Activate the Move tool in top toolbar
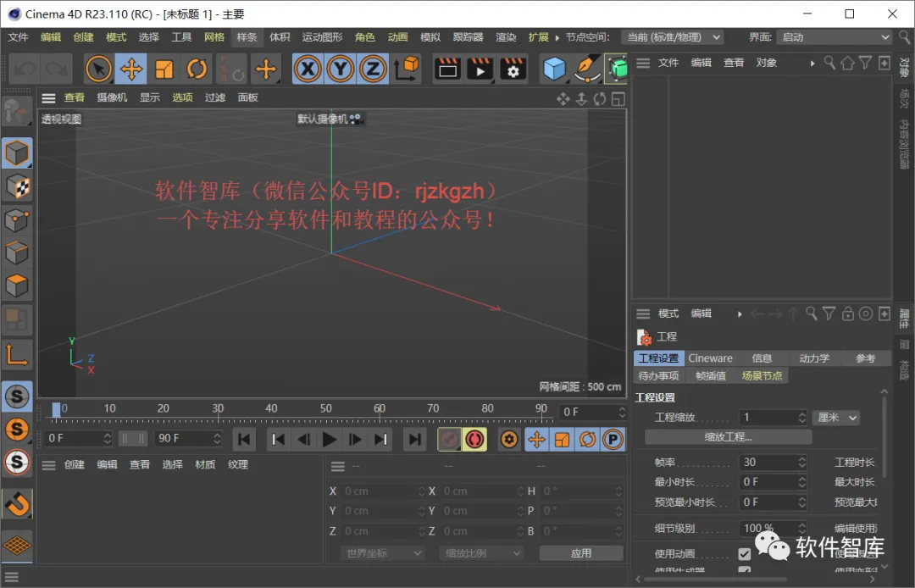915x588 pixels. pos(131,69)
